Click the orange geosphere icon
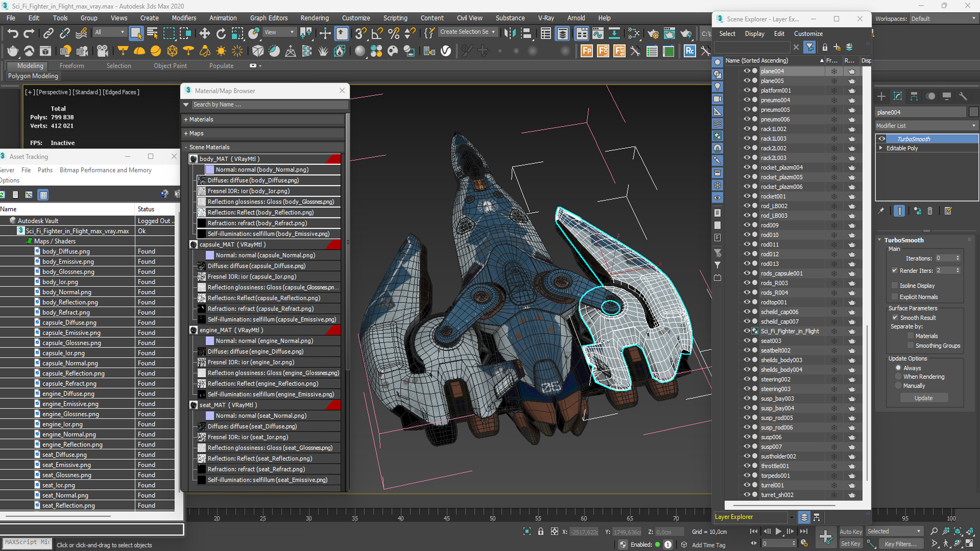980x551 pixels. click(x=172, y=51)
